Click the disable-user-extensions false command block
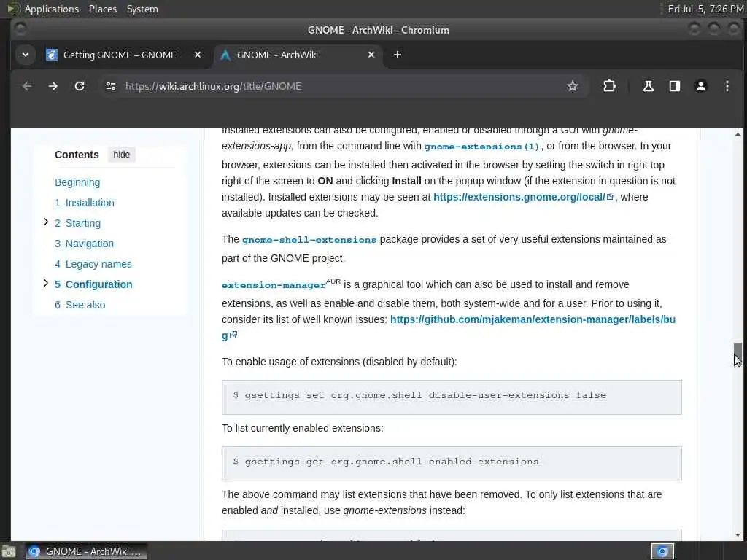Image resolution: width=747 pixels, height=560 pixels. [452, 397]
